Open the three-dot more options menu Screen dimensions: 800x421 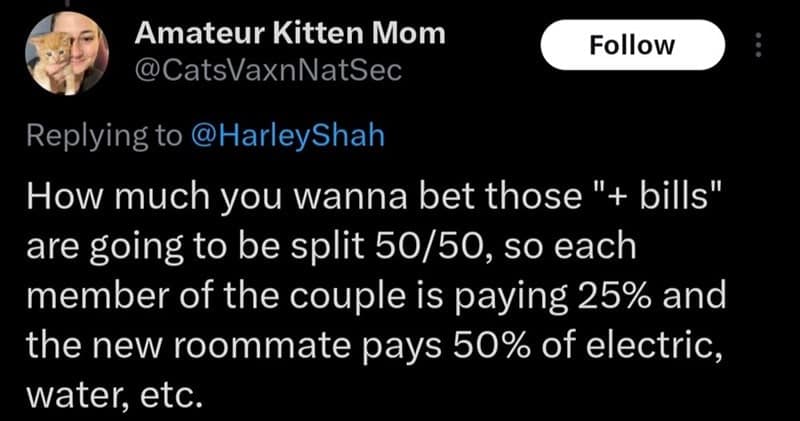coord(757,46)
